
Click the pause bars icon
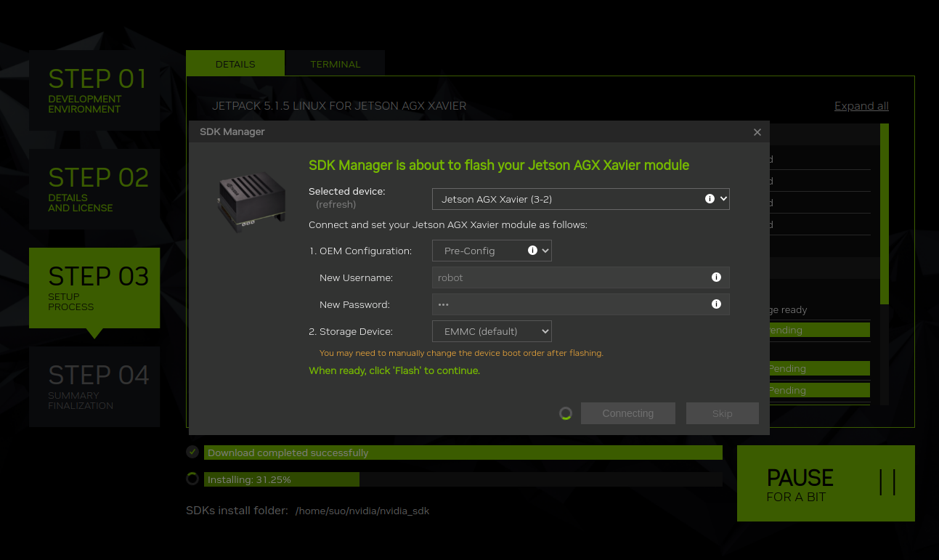coord(887,482)
